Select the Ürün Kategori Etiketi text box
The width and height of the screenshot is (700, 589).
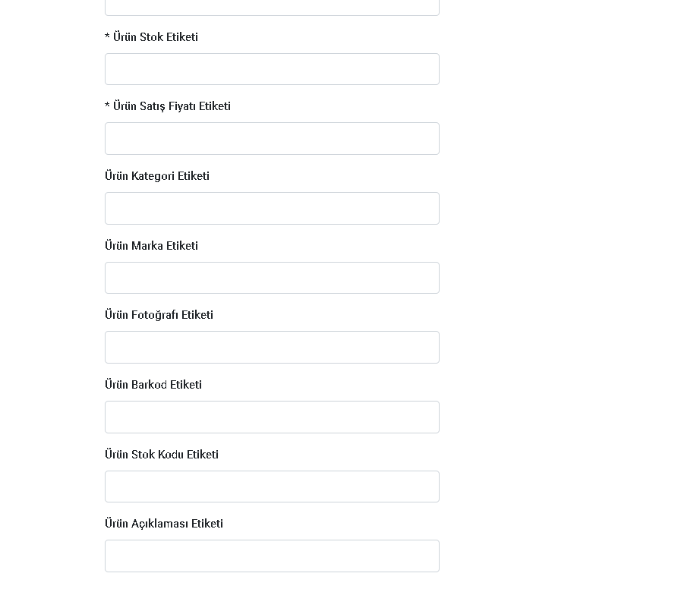[x=272, y=209]
